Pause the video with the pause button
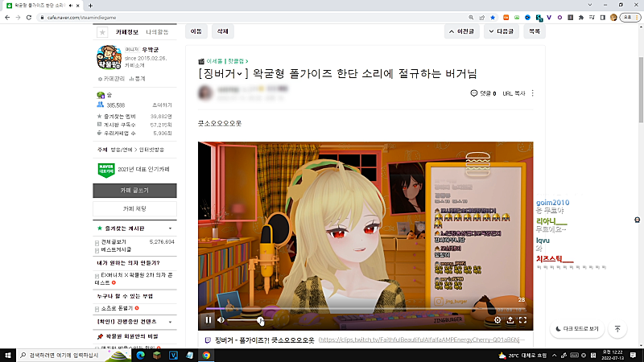Viewport: 644px width, 362px height. pos(208,319)
